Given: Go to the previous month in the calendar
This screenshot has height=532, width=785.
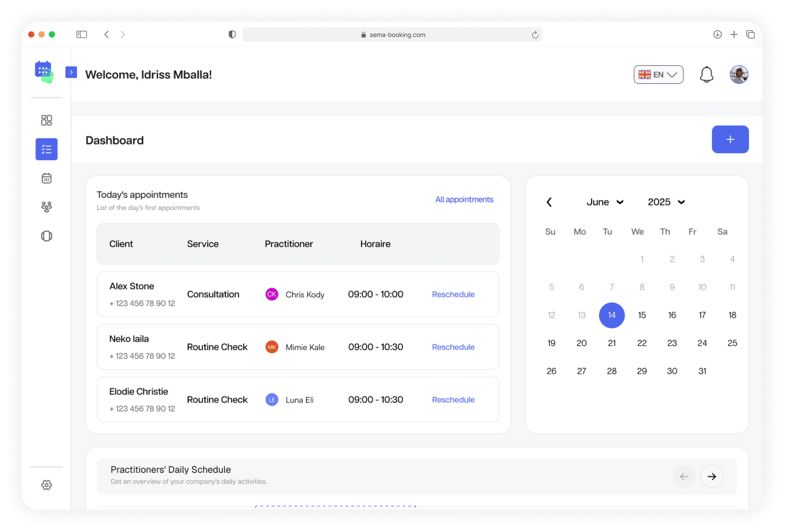Looking at the screenshot, I should (549, 202).
